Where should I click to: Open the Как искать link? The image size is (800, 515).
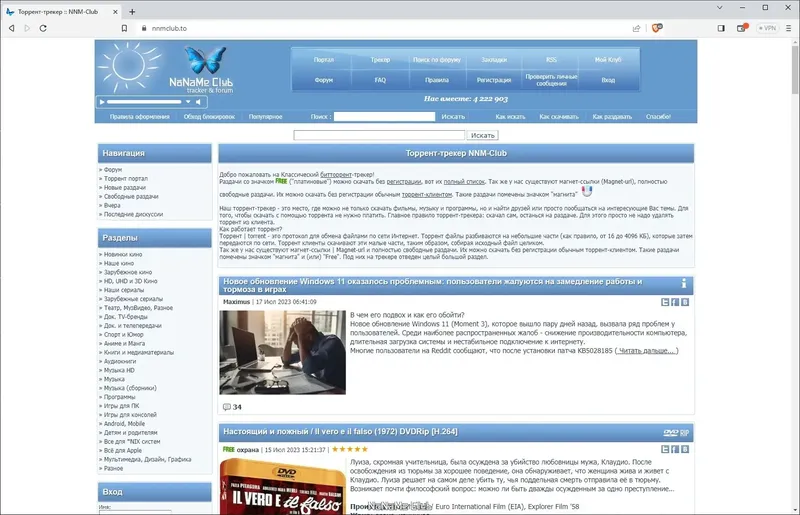(510, 116)
